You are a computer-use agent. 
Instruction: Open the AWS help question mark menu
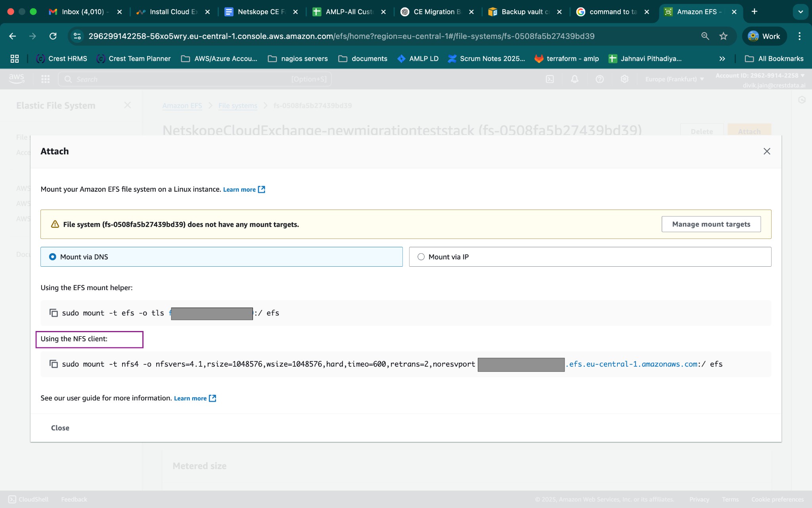599,79
